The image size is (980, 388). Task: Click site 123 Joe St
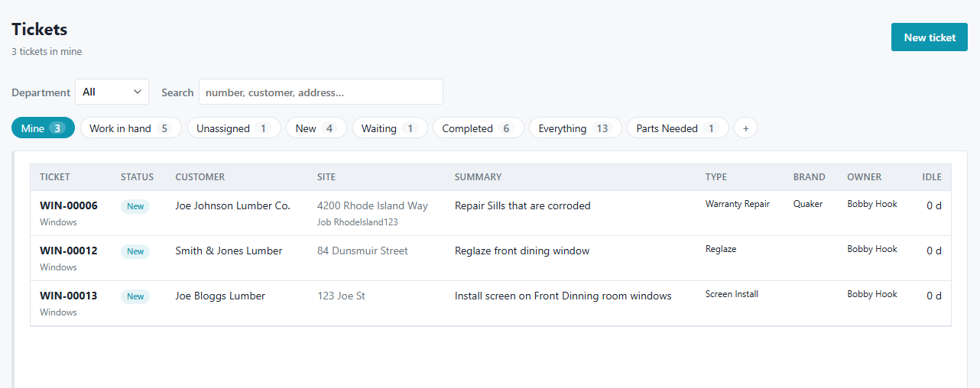click(342, 296)
